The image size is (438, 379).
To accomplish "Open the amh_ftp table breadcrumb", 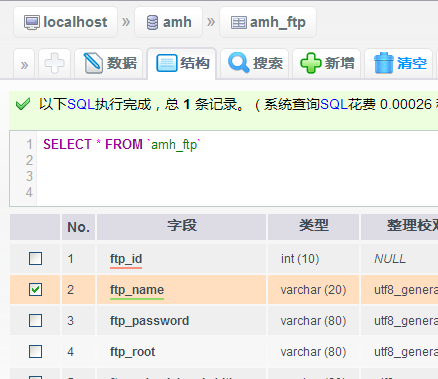I will (x=268, y=22).
